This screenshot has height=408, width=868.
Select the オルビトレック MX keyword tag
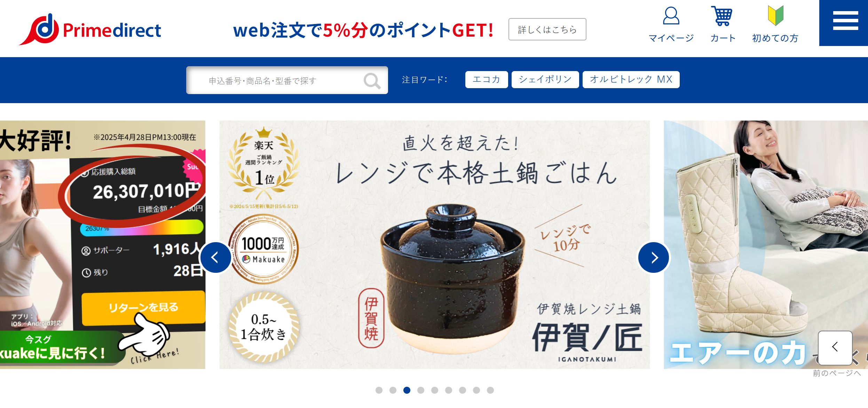tap(631, 80)
